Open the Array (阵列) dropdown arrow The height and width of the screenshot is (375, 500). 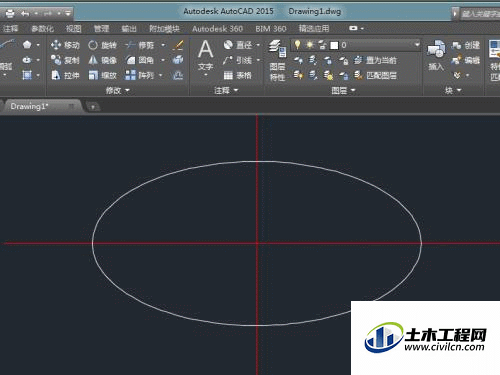(161, 75)
